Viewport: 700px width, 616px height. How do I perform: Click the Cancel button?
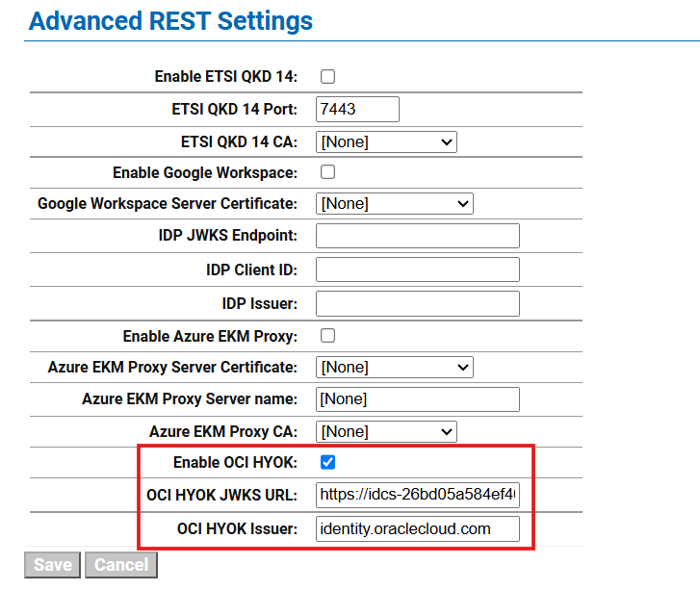[x=121, y=565]
